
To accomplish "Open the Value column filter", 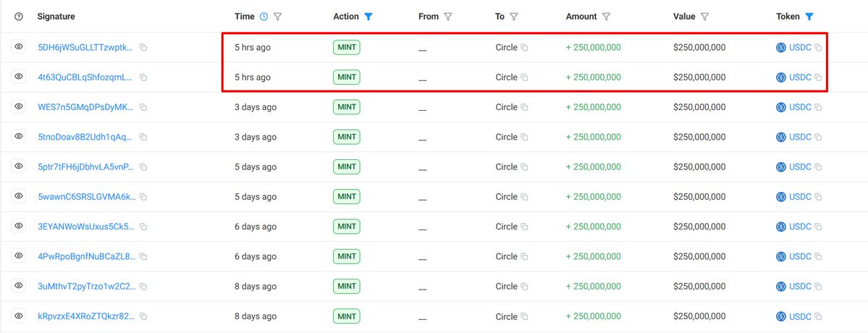I will click(704, 17).
